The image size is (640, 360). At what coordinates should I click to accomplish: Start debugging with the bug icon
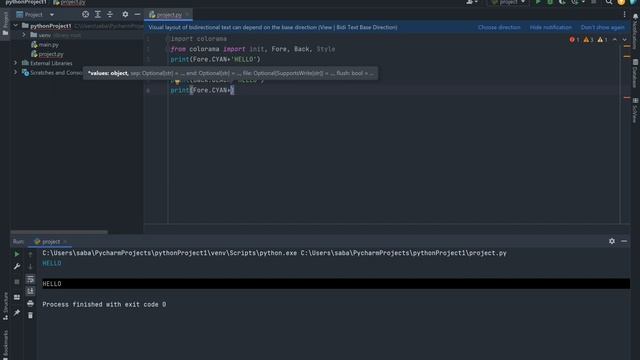[x=550, y=2]
